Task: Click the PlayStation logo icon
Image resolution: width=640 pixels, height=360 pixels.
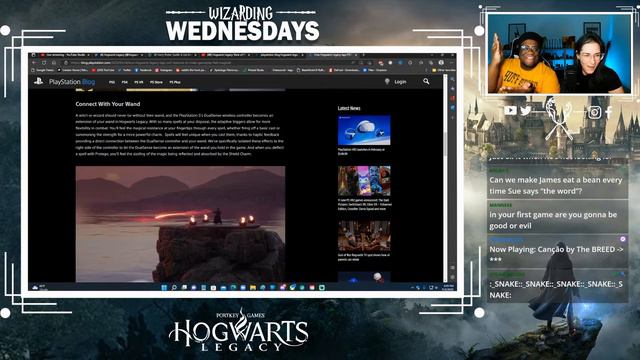Action: click(x=38, y=82)
